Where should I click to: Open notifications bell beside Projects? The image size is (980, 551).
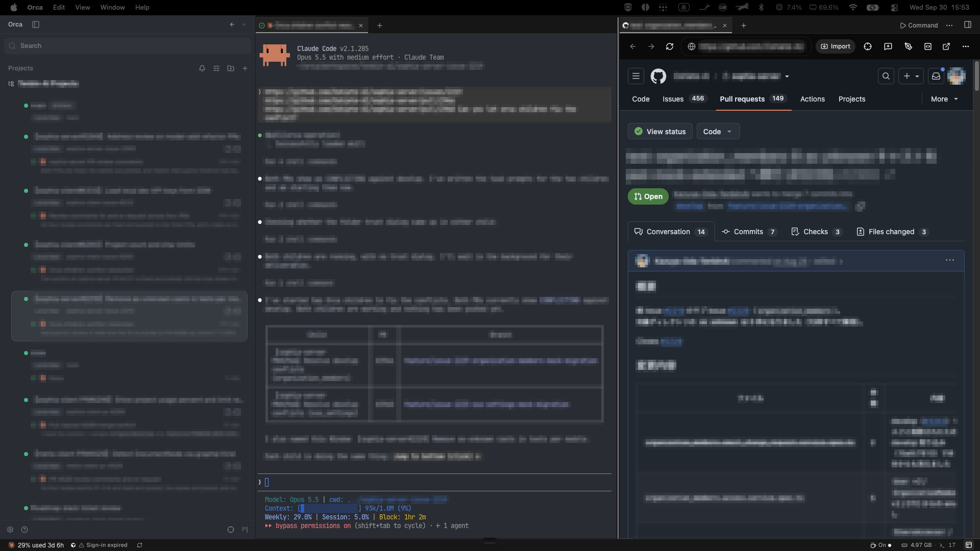click(x=202, y=68)
